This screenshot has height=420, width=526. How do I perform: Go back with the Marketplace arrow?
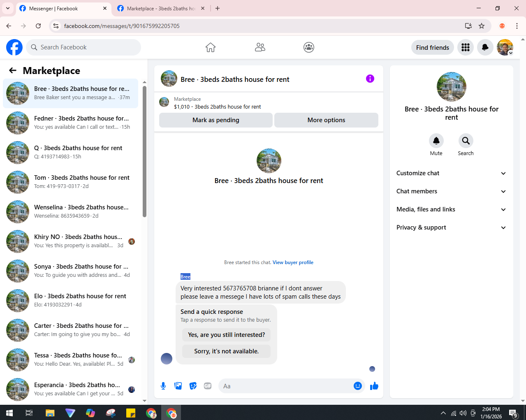click(13, 71)
